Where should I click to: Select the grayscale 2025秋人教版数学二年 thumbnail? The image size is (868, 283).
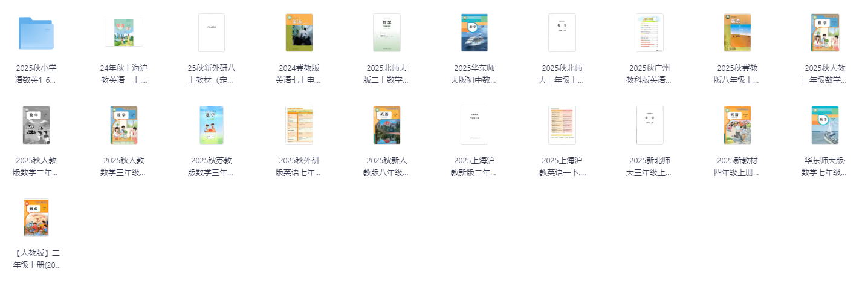[x=36, y=125]
